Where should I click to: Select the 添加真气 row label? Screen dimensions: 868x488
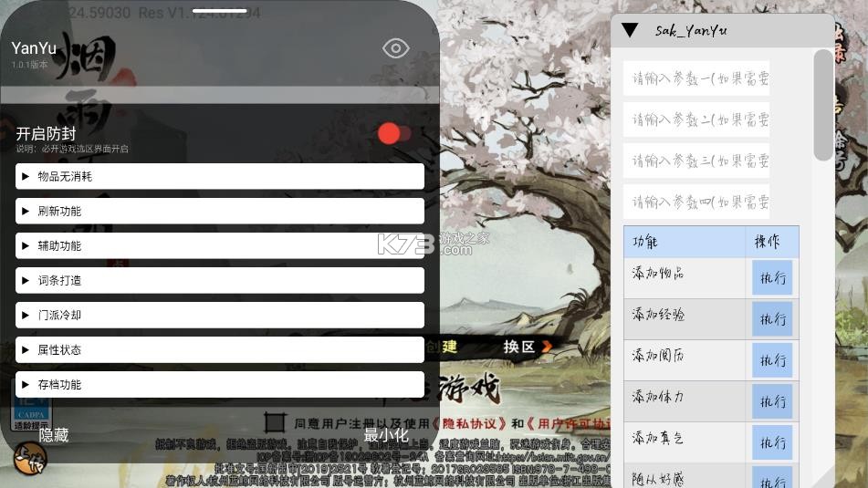tap(658, 438)
